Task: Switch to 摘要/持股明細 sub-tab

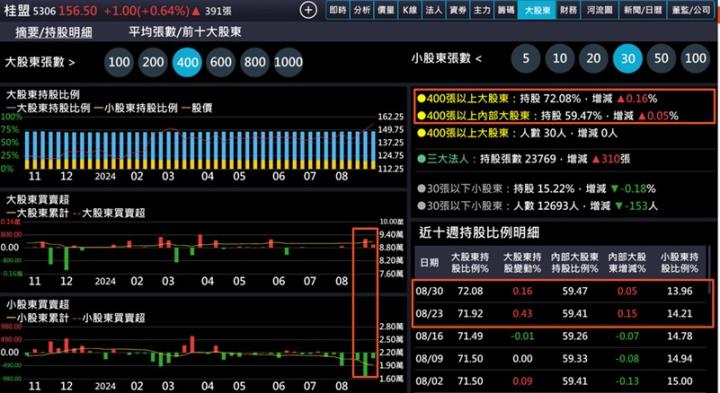Action: click(x=54, y=32)
